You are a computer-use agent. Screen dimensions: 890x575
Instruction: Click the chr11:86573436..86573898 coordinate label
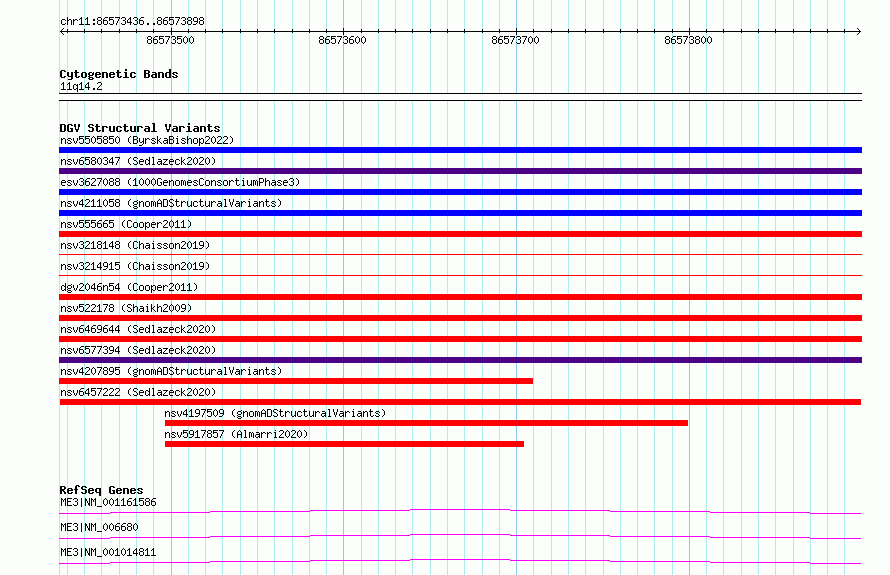point(132,22)
